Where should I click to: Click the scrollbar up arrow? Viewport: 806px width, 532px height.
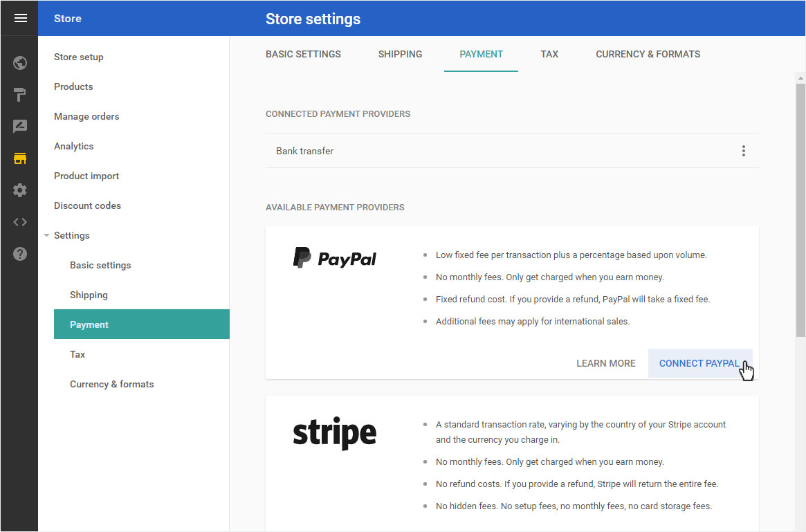coord(800,78)
